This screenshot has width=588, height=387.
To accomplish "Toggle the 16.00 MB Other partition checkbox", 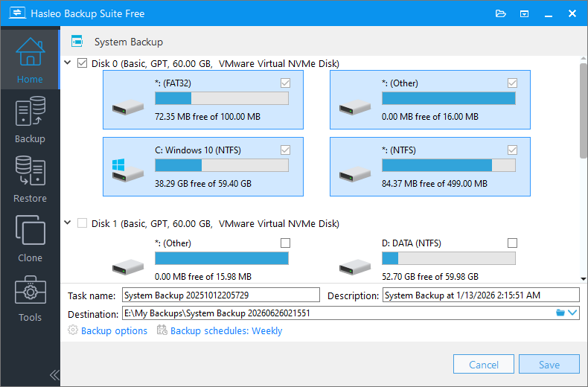I will coord(512,83).
